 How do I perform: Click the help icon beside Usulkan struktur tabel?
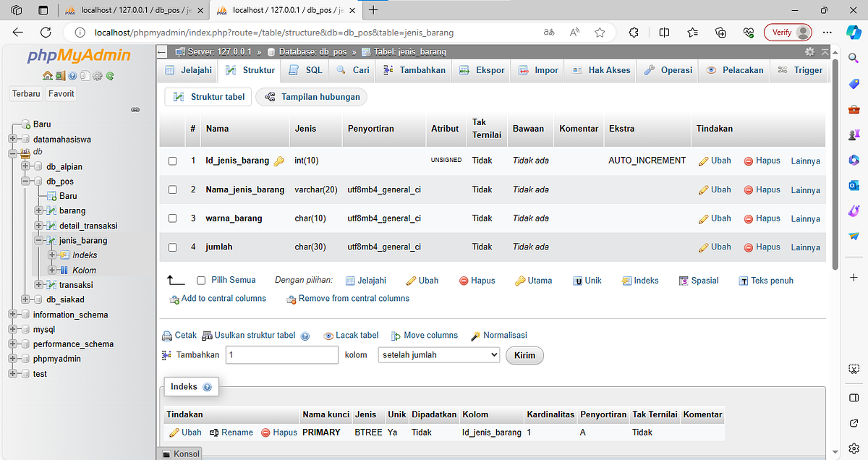tap(305, 336)
